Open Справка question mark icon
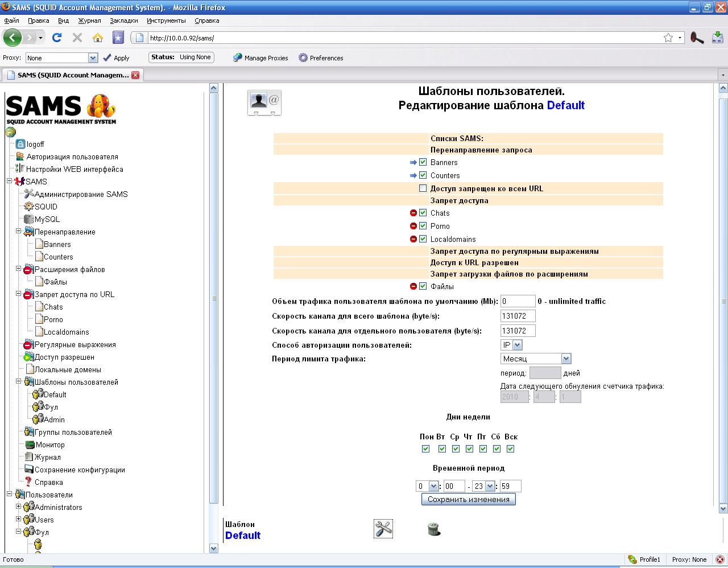Image resolution: width=728 pixels, height=568 pixels. tap(29, 482)
